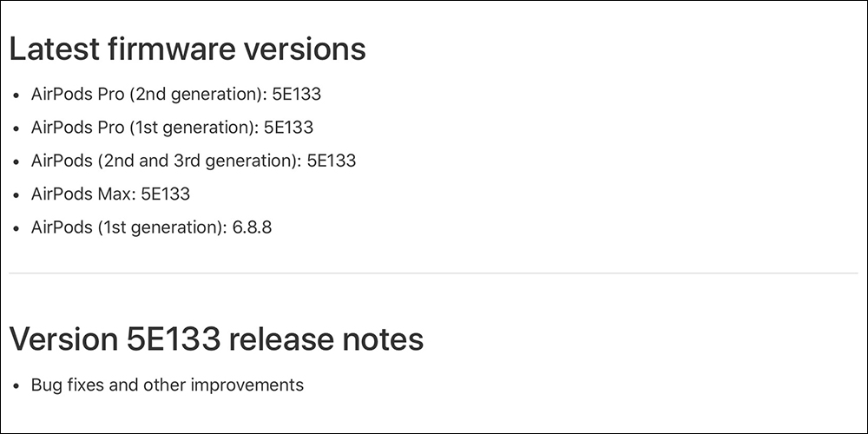868x434 pixels.
Task: Click the horizontal divider between sections
Action: click(x=433, y=273)
